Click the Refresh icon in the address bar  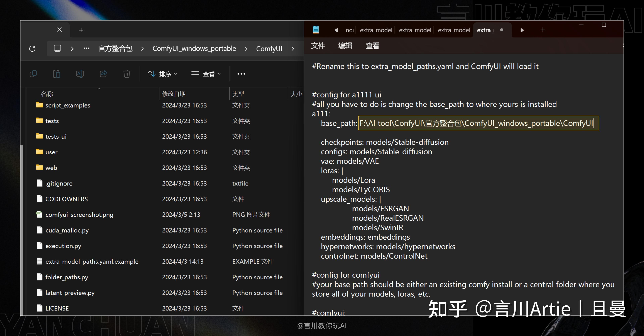(x=32, y=49)
